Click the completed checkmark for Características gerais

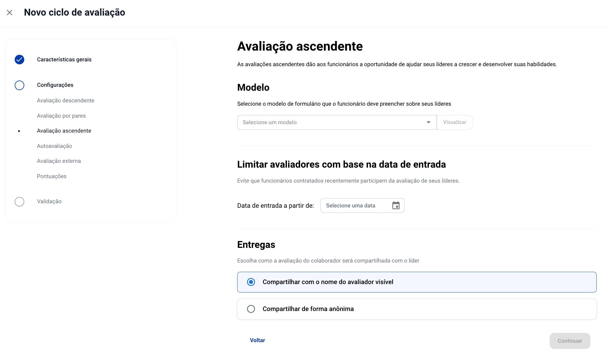[x=19, y=60]
